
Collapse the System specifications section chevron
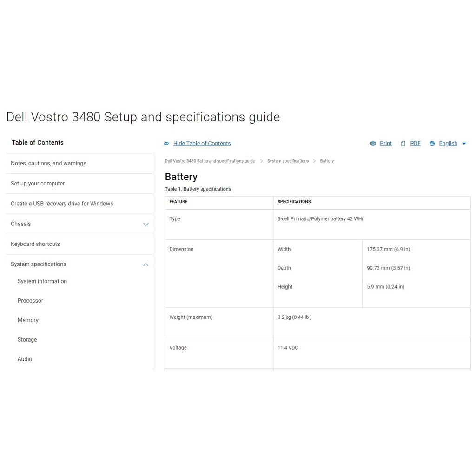pos(146,264)
